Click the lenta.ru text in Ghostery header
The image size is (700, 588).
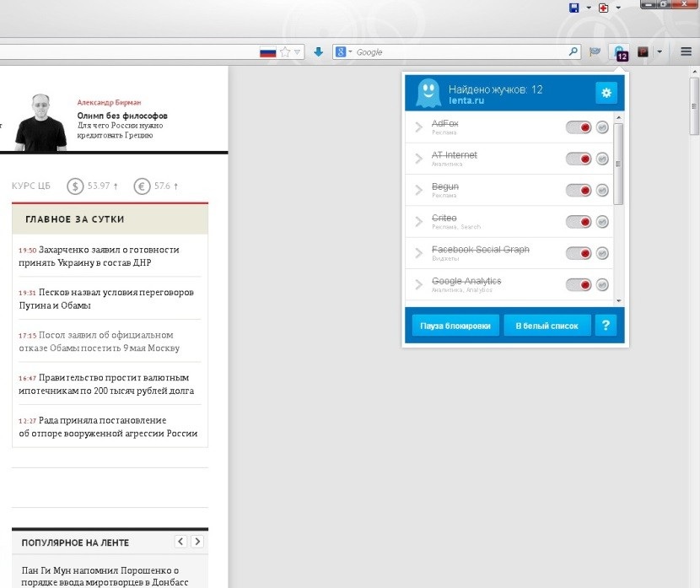466,100
